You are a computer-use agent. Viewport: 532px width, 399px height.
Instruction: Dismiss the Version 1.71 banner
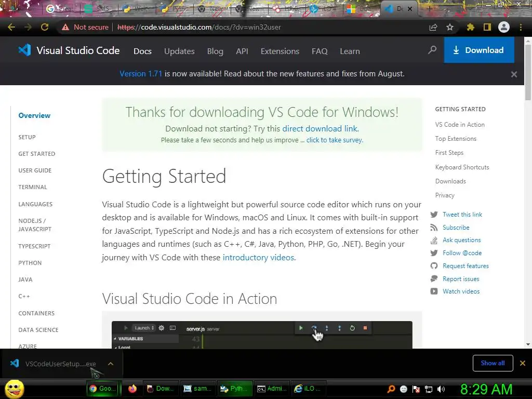[514, 74]
